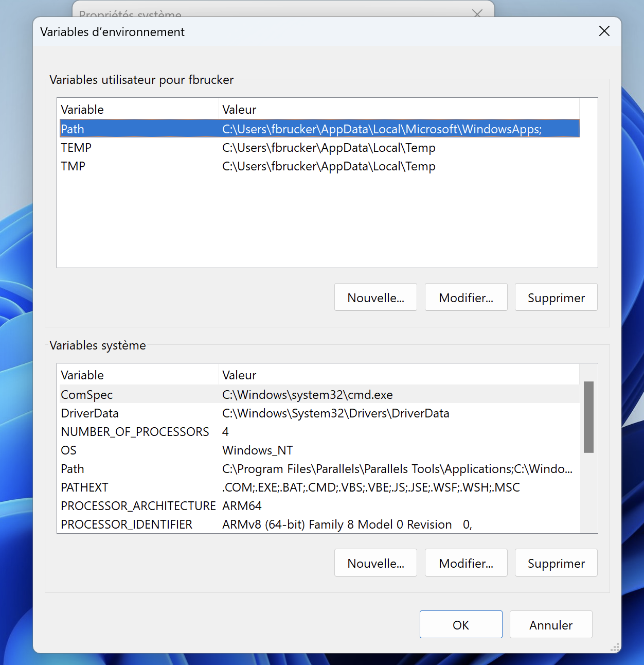Click Modifier for system variables

466,563
